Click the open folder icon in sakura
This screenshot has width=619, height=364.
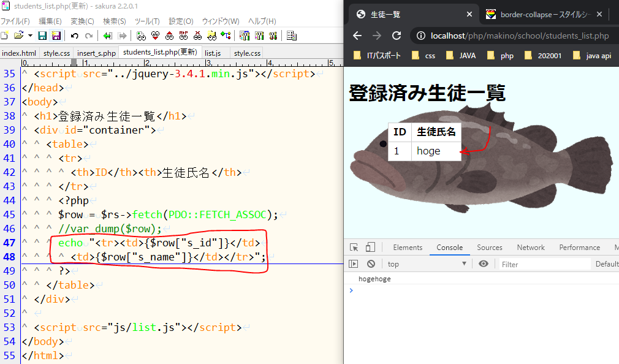(x=18, y=36)
